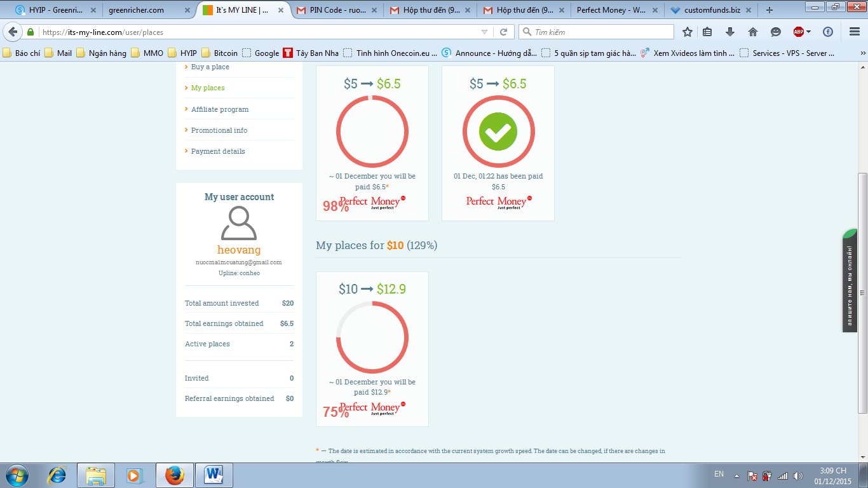Click the green checkmark on paid place
This screenshot has width=868, height=488.
[498, 132]
